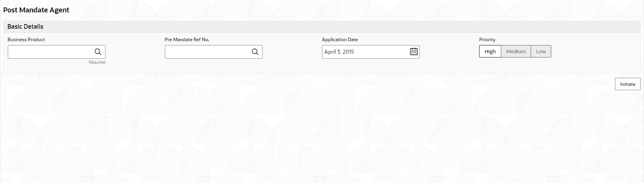
Task: Select High priority
Action: tap(490, 51)
